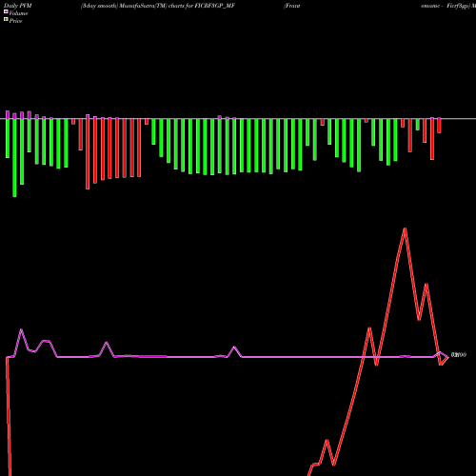The width and height of the screenshot is (476, 476).
Task: Click the price value label at line end
Action: coord(459,355)
